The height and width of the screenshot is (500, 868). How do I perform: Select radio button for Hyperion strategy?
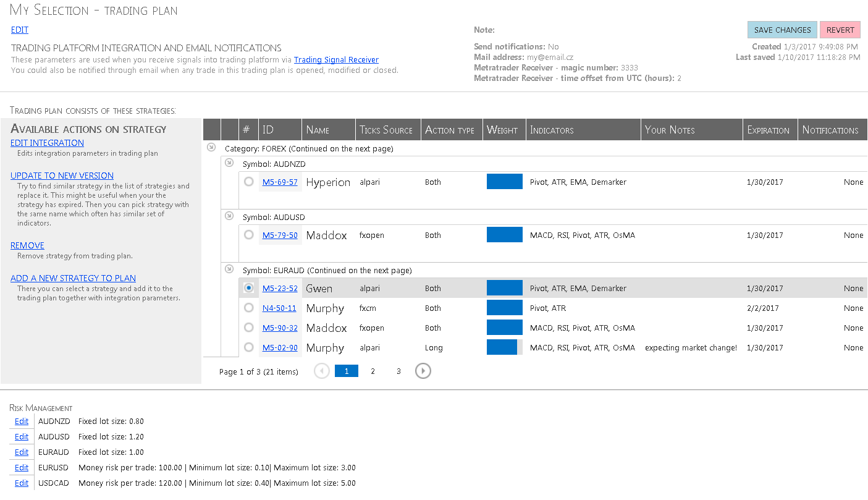point(248,182)
